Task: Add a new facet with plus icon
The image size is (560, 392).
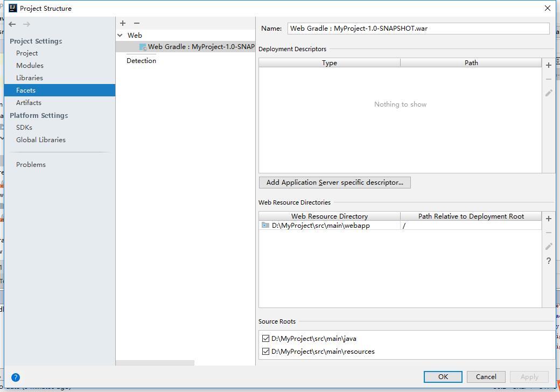Action: click(x=123, y=23)
